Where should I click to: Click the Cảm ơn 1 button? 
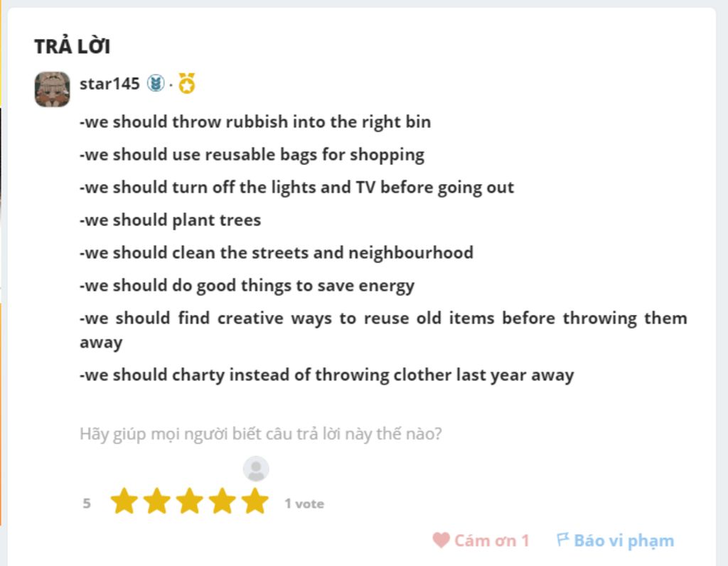tap(481, 540)
